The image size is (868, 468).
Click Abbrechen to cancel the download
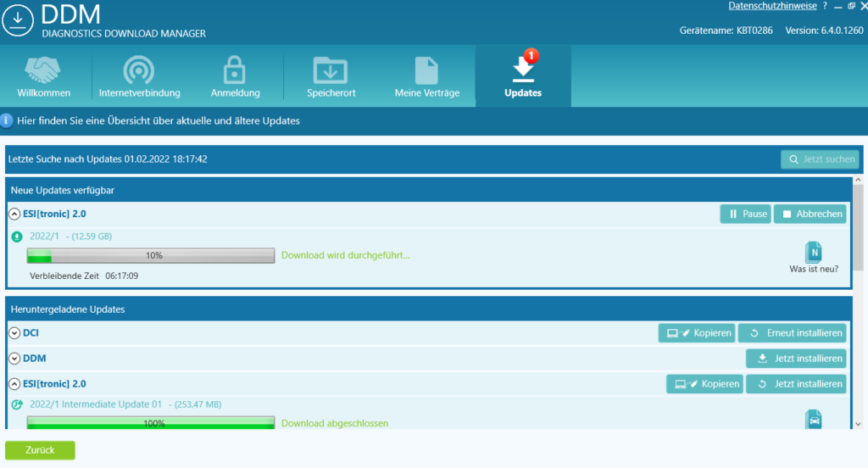click(810, 214)
